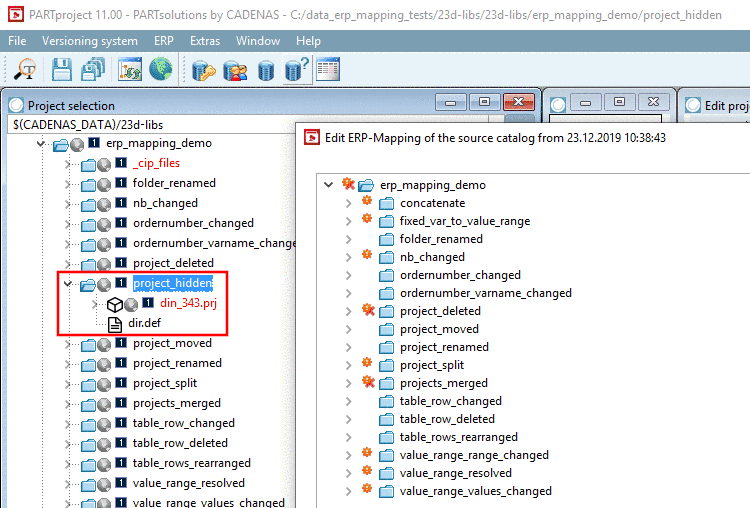Open the Help menu
The width and height of the screenshot is (750, 508).
308,41
